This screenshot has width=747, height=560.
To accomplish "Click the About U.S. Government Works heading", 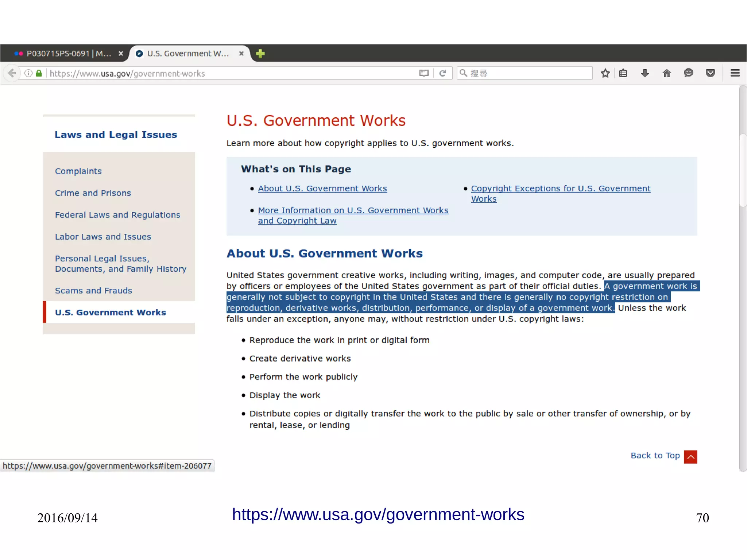I will click(325, 254).
